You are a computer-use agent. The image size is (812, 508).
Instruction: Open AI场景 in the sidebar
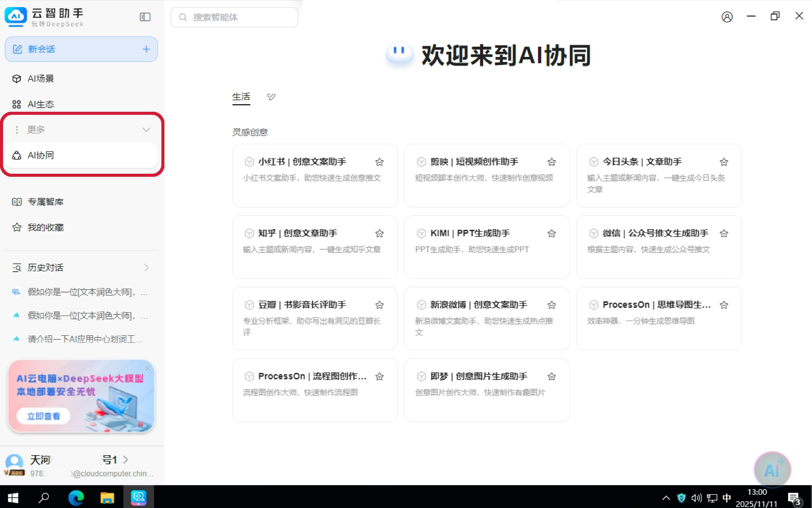(81, 79)
